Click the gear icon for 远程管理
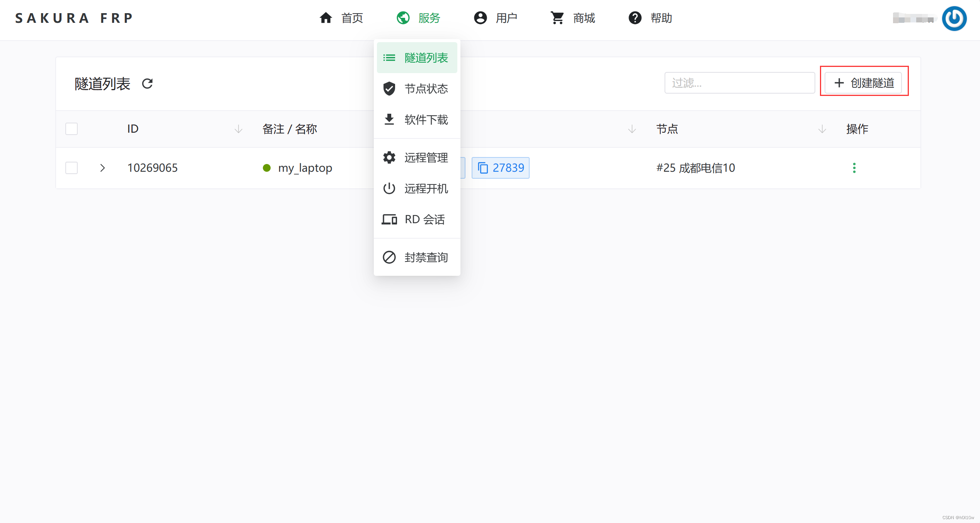Viewport: 980px width, 523px height. click(389, 157)
